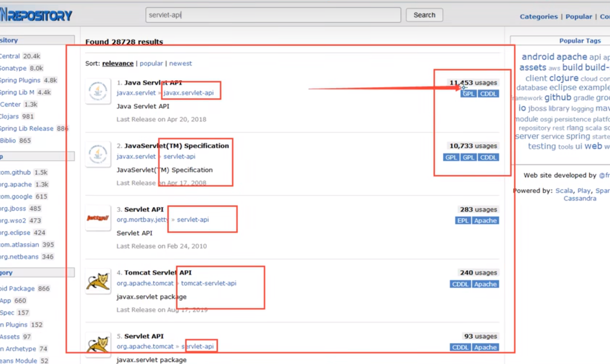Click the Apache badge under 93 usages
This screenshot has width=610, height=364.
[485, 347]
